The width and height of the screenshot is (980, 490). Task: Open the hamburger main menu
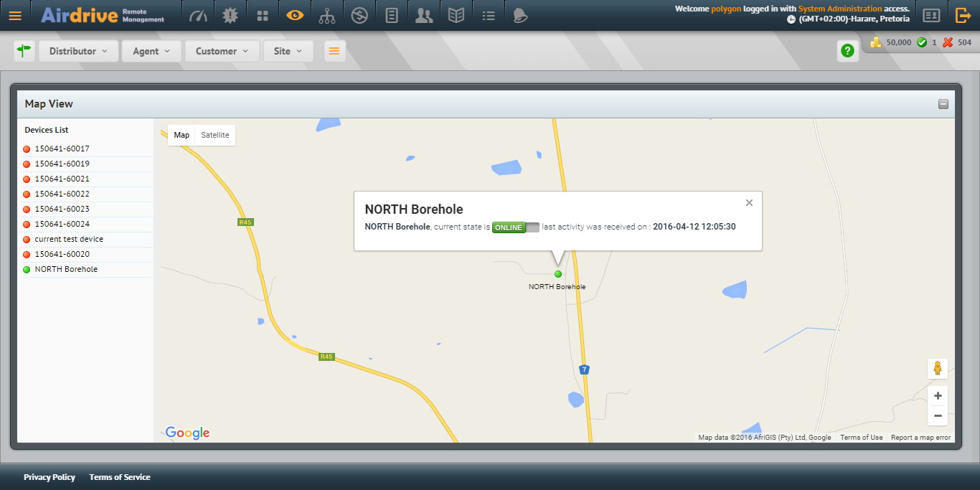coord(15,15)
